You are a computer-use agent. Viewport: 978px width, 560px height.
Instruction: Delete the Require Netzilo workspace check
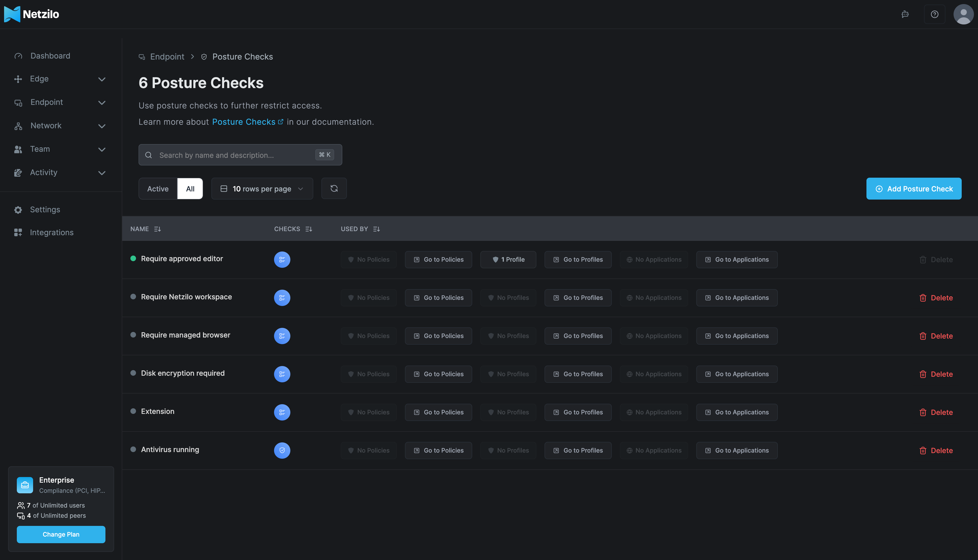936,298
